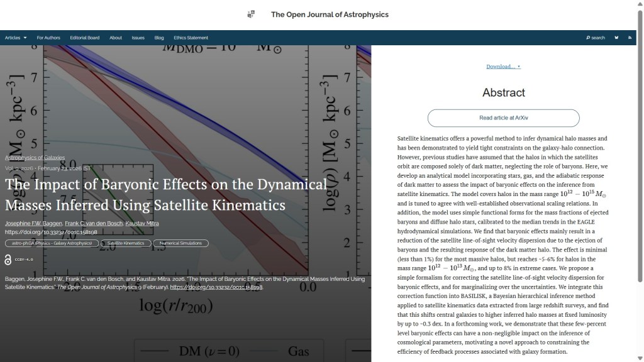This screenshot has width=644, height=362.
Task: Open the For Authors menu item
Action: (x=48, y=38)
